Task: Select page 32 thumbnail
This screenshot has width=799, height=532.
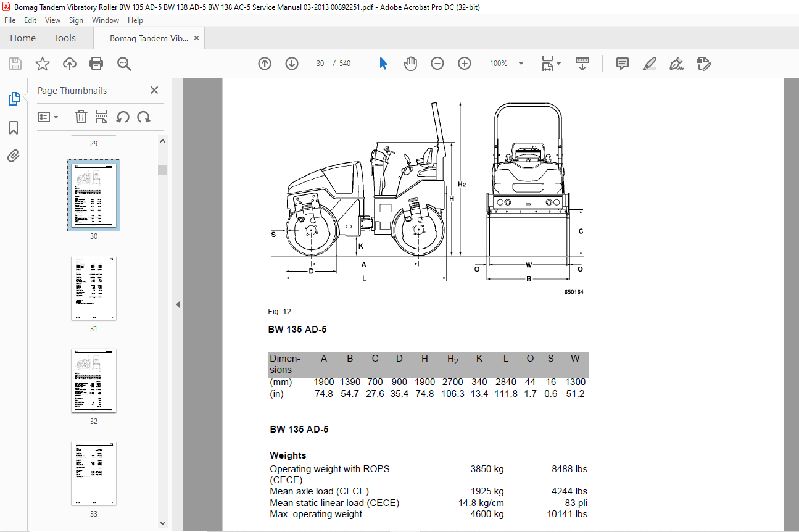Action: [x=94, y=381]
